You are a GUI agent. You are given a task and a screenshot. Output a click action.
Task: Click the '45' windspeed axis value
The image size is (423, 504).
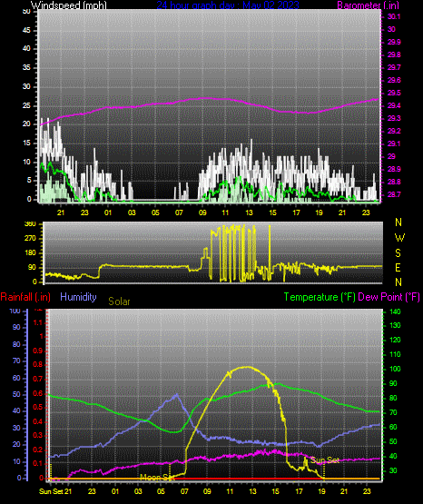[x=26, y=30]
